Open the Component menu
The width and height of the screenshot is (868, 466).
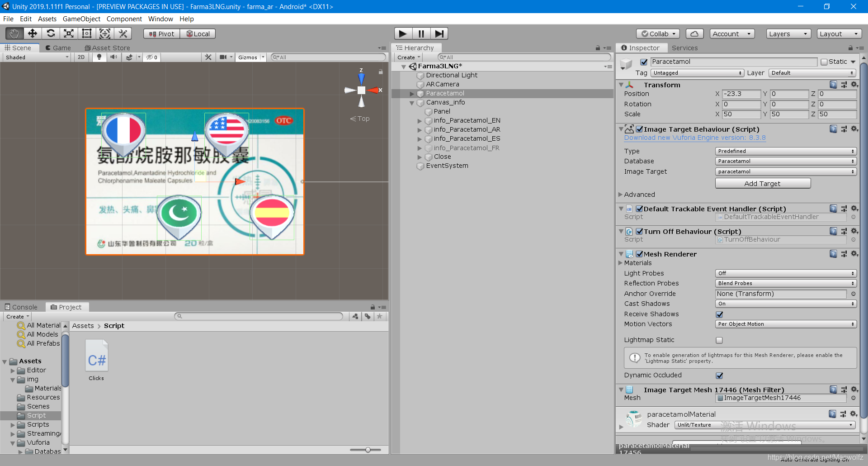point(124,19)
